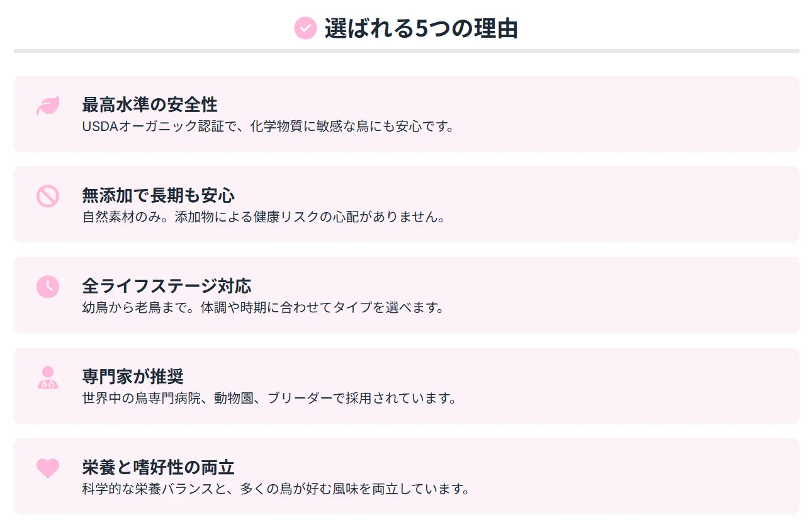
Task: Click the leaf icon for 最高水準の安全性
Action: [48, 106]
